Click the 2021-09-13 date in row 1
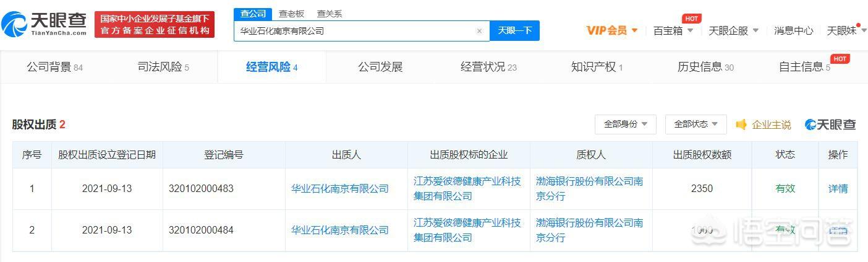This screenshot has width=868, height=262. [x=107, y=189]
